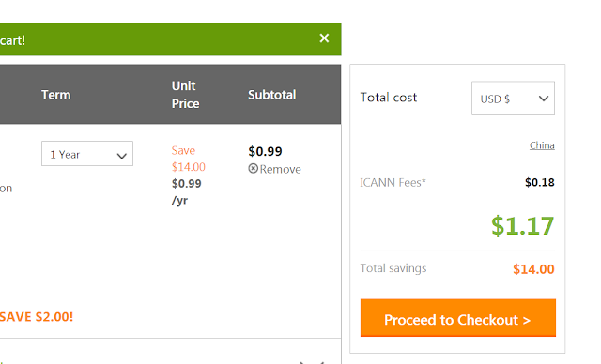This screenshot has width=601, height=364.
Task: Click the SAVE $2.00! promo text
Action: pyautogui.click(x=37, y=317)
